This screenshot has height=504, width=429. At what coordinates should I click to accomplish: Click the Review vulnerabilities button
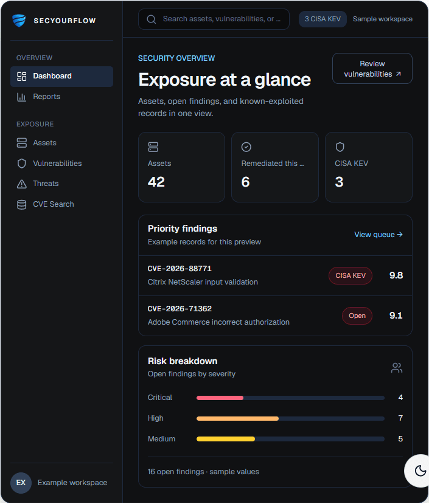click(372, 69)
